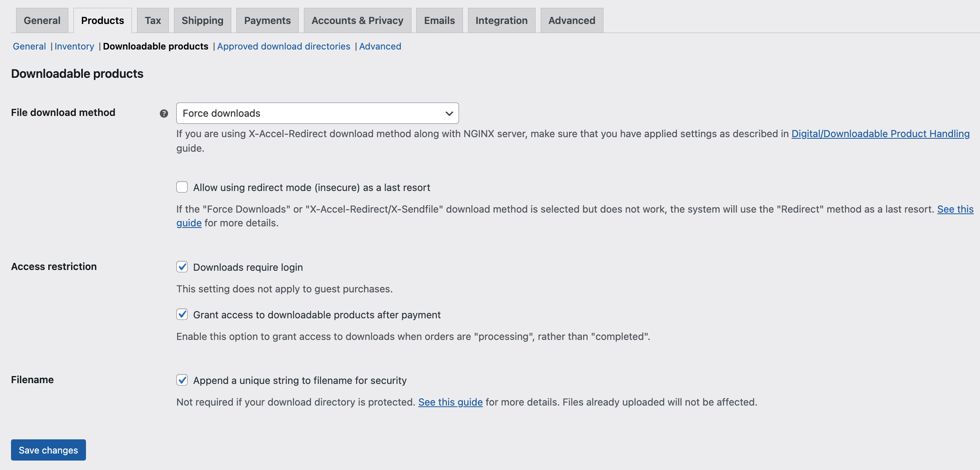Image resolution: width=980 pixels, height=470 pixels.
Task: Uncheck Downloads require login
Action: [182, 267]
